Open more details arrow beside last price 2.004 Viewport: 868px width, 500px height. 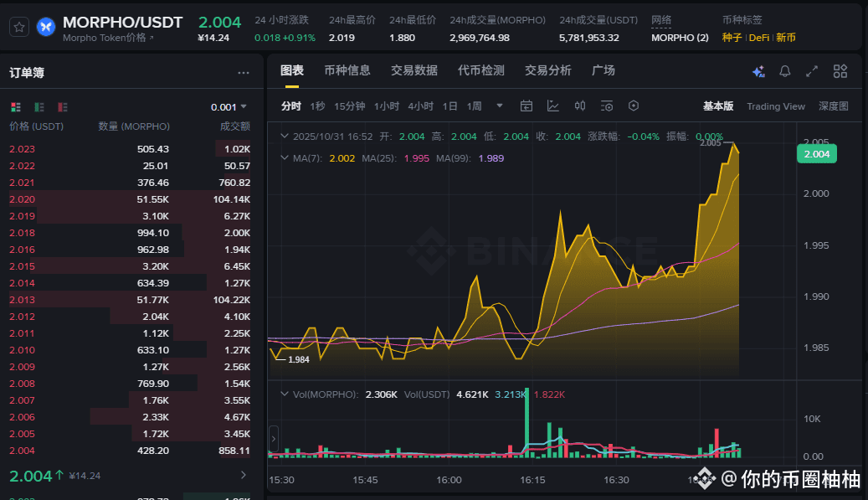click(x=243, y=475)
